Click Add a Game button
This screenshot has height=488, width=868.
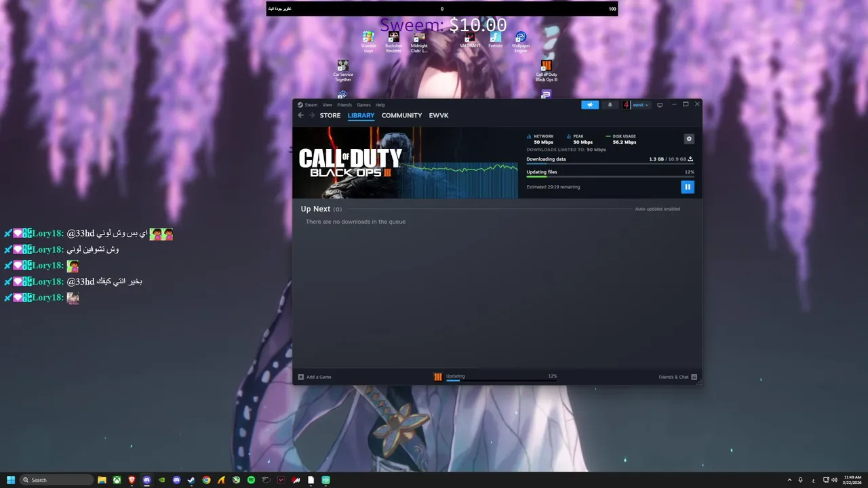point(315,377)
